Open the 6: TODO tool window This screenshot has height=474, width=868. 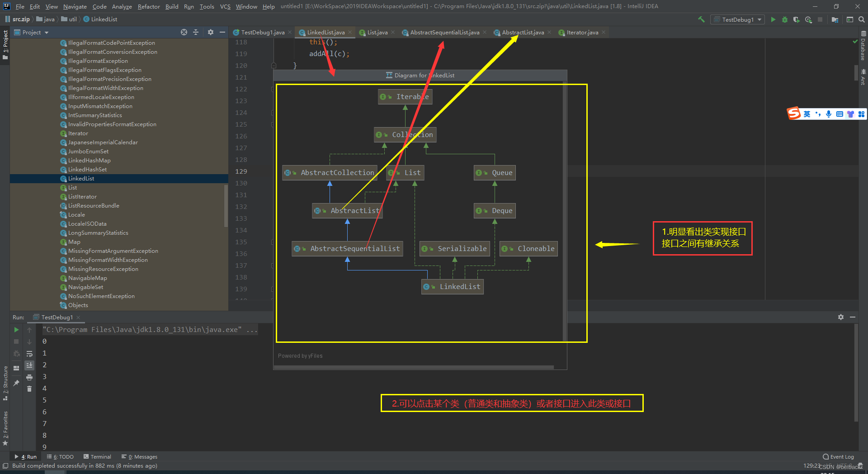[x=60, y=457]
